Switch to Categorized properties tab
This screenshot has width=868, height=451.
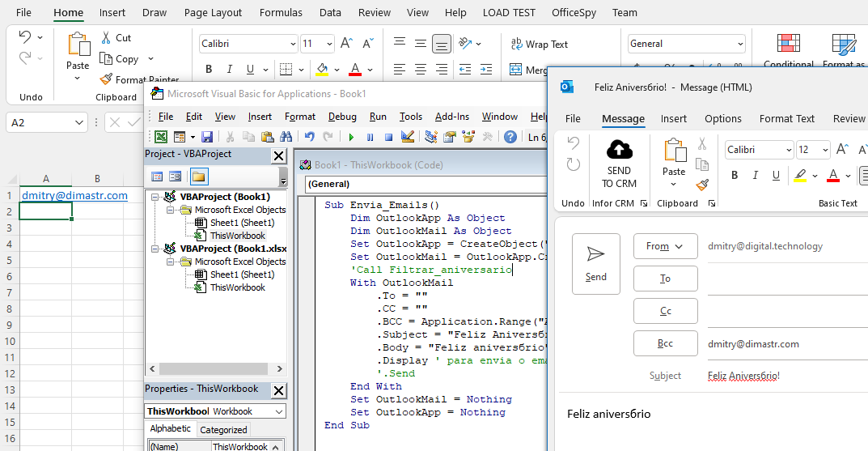point(223,429)
